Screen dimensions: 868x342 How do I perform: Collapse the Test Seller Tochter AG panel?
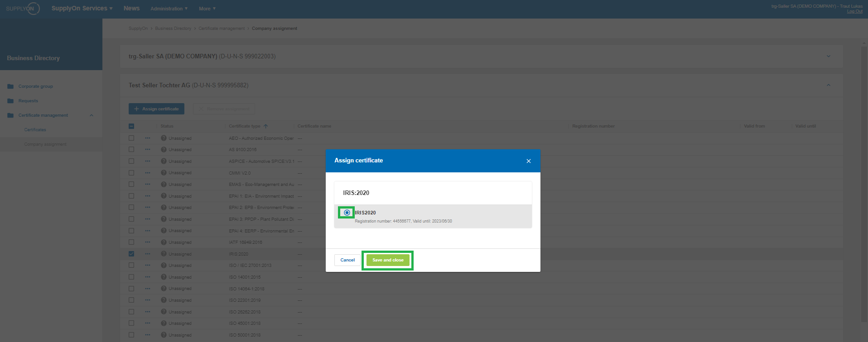coord(828,85)
